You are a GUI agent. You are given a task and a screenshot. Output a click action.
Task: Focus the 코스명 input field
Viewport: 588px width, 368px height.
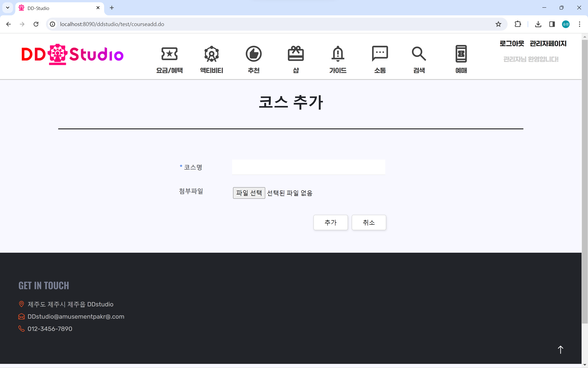pyautogui.click(x=309, y=167)
